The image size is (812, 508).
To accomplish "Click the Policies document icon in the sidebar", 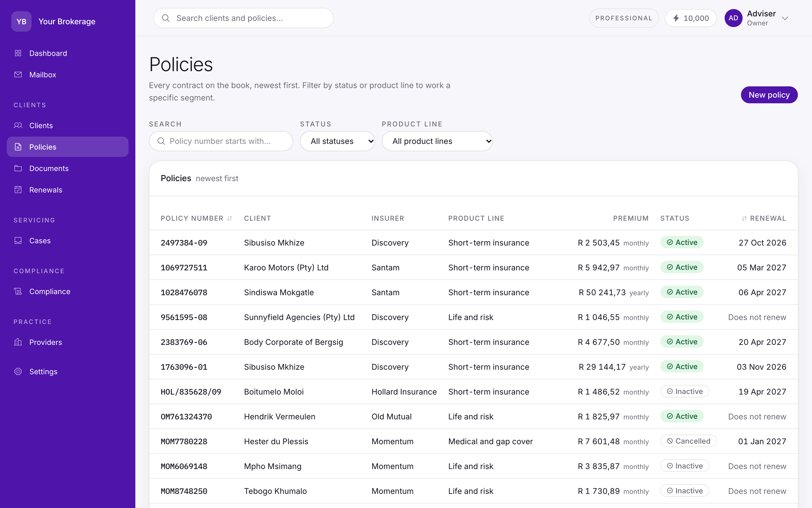I will [x=18, y=147].
